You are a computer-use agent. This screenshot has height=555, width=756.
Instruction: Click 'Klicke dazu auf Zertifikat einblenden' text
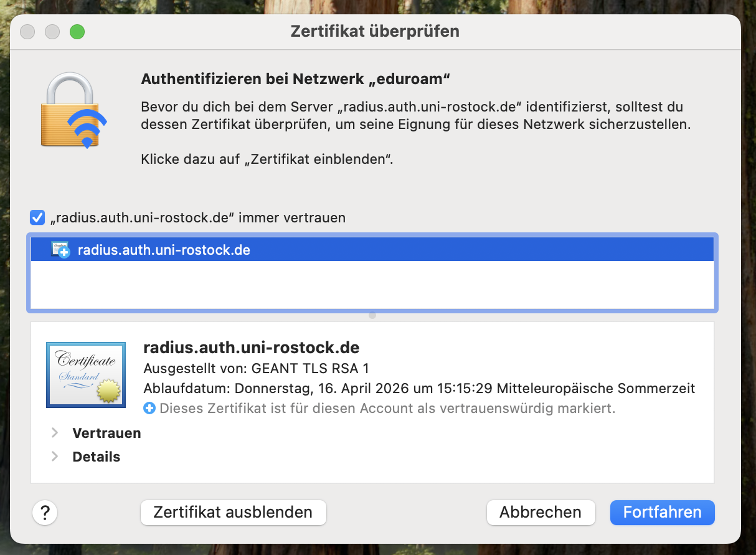pos(267,159)
